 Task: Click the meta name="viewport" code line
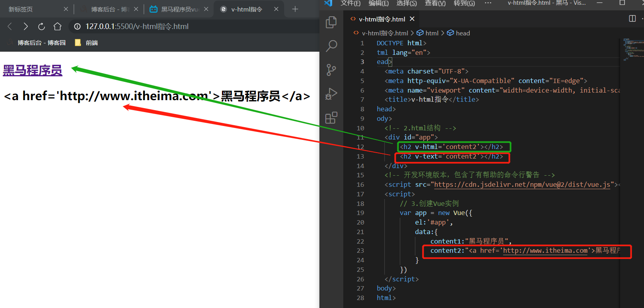(x=502, y=90)
